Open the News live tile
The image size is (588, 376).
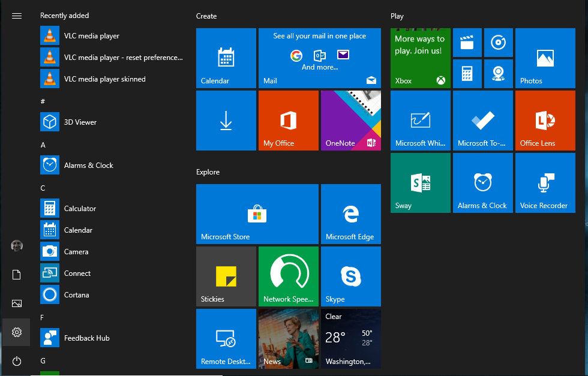[289, 339]
